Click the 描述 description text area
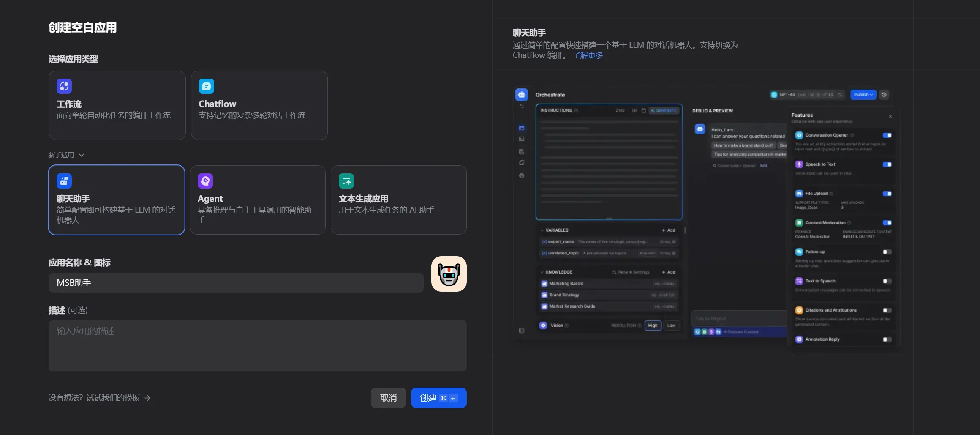Image resolution: width=980 pixels, height=435 pixels. [257, 346]
